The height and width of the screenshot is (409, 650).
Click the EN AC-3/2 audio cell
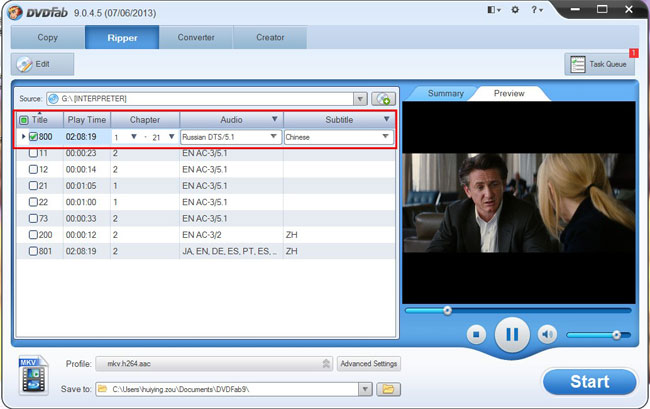202,235
